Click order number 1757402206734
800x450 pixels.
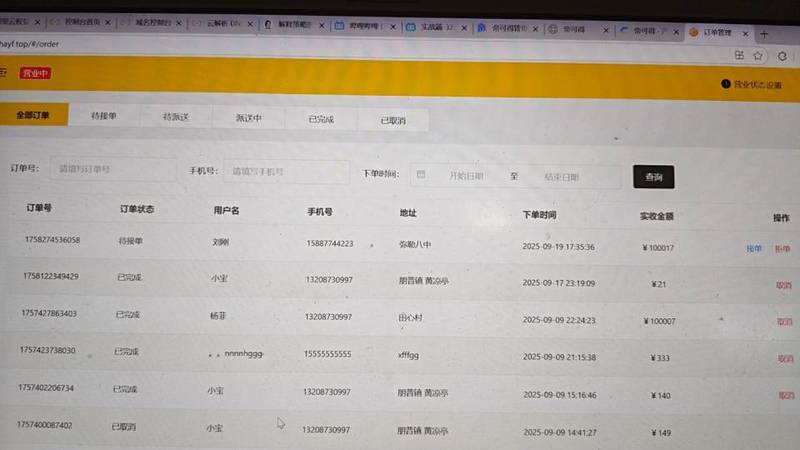click(x=46, y=388)
